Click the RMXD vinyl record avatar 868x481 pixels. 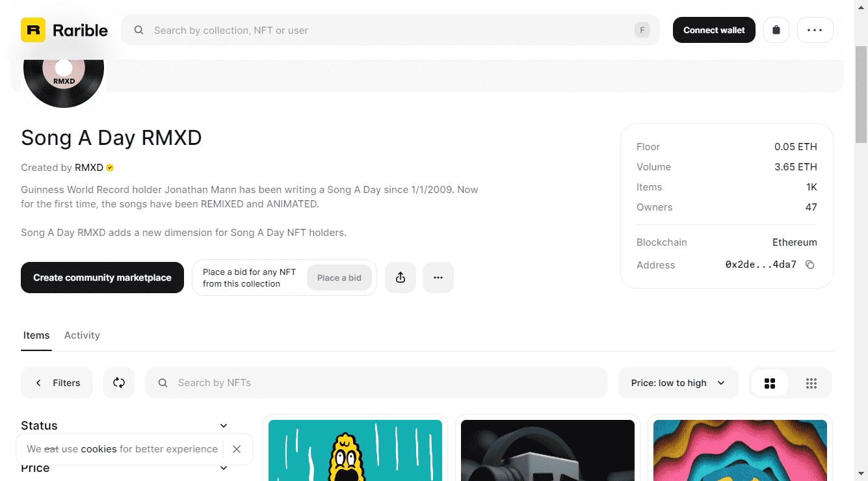pyautogui.click(x=64, y=77)
